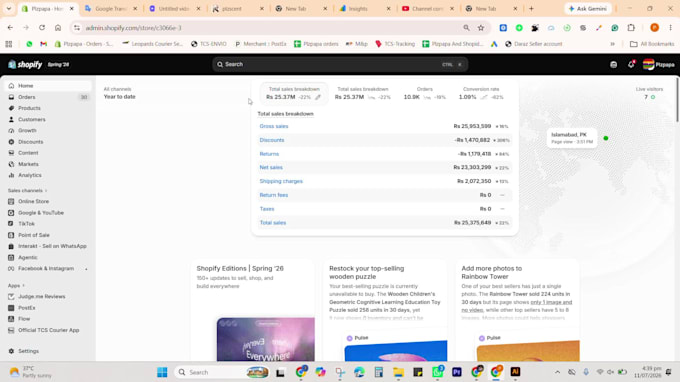Click the Point of Sale icon
Image resolution: width=680 pixels, height=382 pixels.
tap(11, 235)
